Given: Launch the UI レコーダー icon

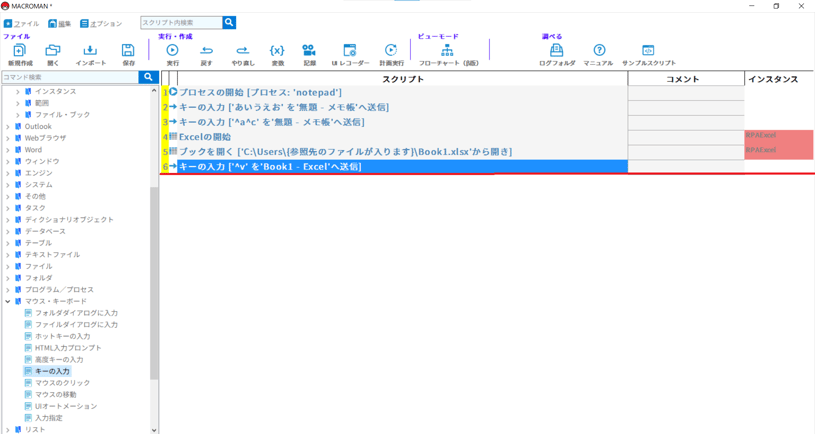Looking at the screenshot, I should click(349, 53).
